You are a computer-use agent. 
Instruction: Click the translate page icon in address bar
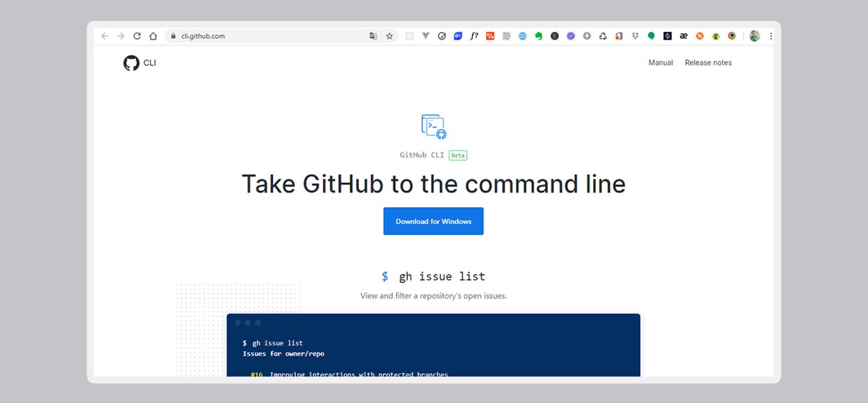(374, 36)
